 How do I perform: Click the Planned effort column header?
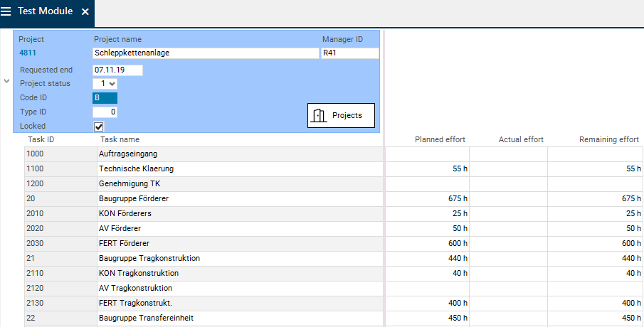(x=440, y=139)
